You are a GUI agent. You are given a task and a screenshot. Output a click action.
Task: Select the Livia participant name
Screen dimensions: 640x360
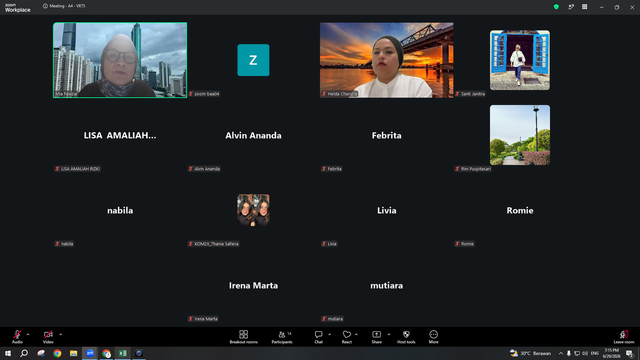(387, 211)
